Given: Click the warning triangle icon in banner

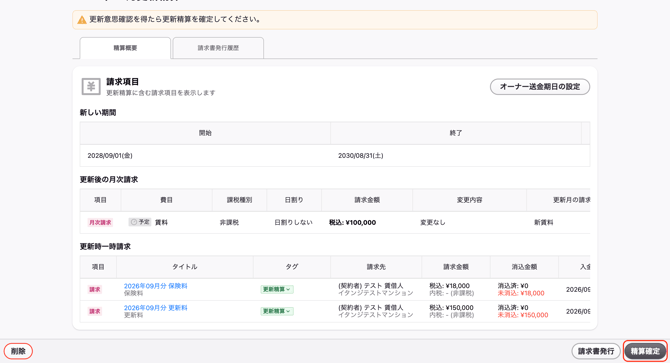Looking at the screenshot, I should pos(82,20).
